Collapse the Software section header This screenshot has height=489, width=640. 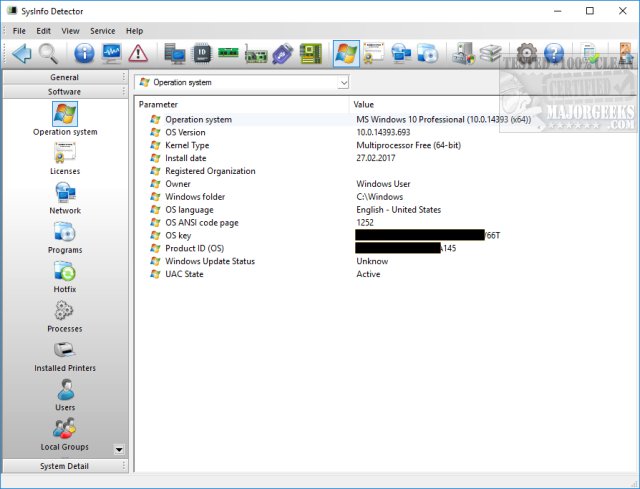[x=65, y=91]
